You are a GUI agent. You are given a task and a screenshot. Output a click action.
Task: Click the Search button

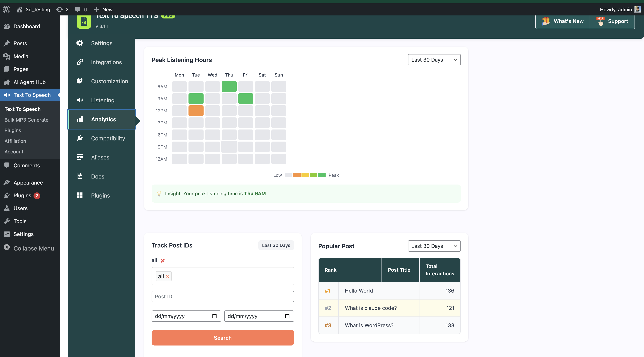223,337
